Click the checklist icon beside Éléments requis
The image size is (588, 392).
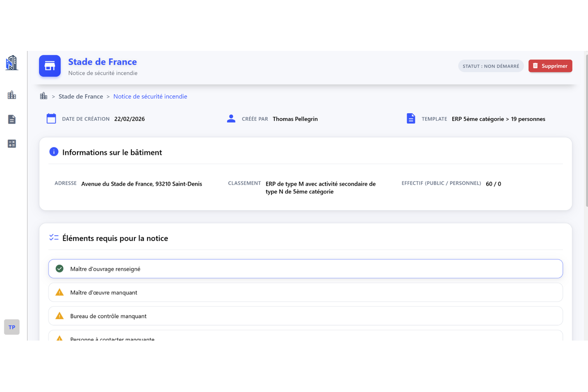click(54, 238)
